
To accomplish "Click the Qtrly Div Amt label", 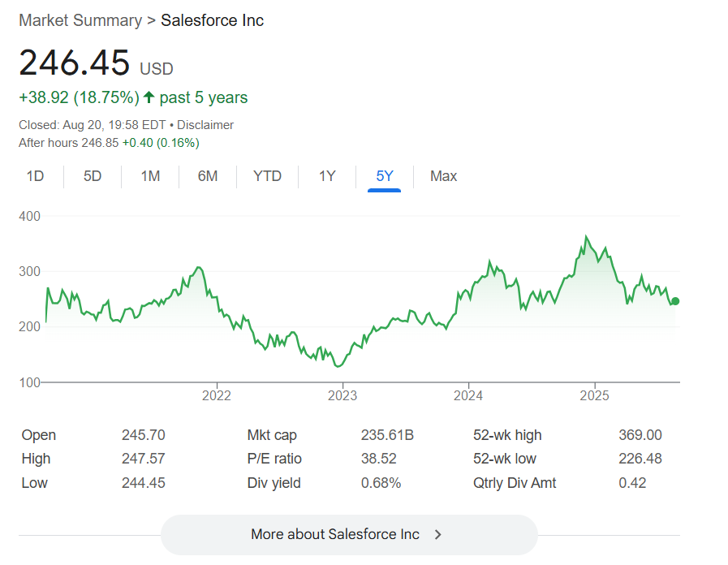I will [x=515, y=483].
